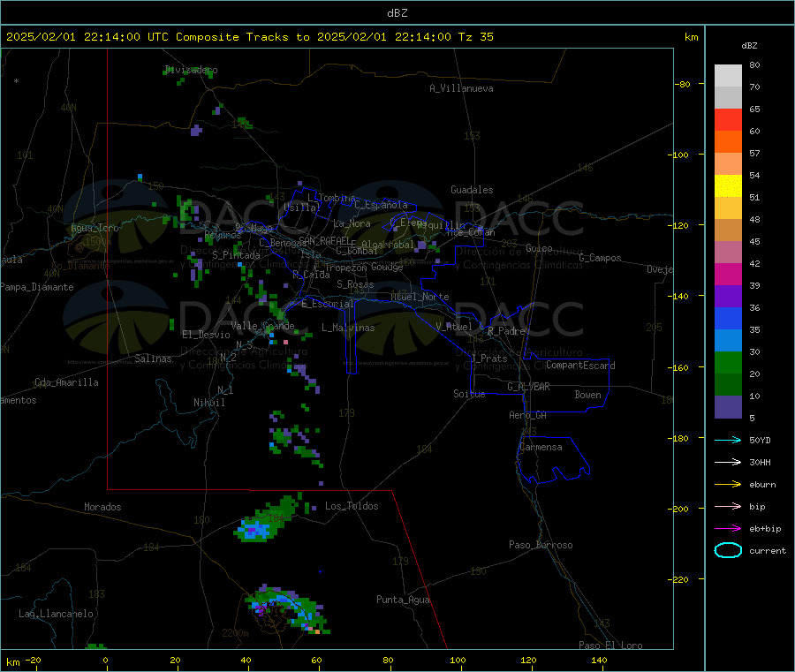Click the dBZ title at top
The width and height of the screenshot is (795, 672).
pyautogui.click(x=397, y=13)
